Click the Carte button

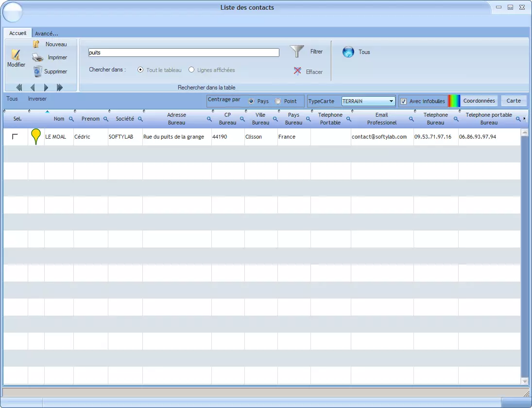514,101
